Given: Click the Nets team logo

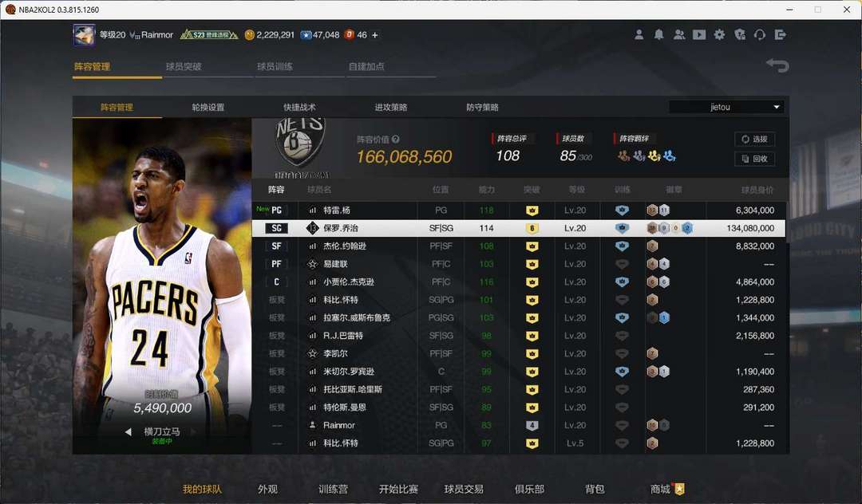Looking at the screenshot, I should [x=299, y=142].
